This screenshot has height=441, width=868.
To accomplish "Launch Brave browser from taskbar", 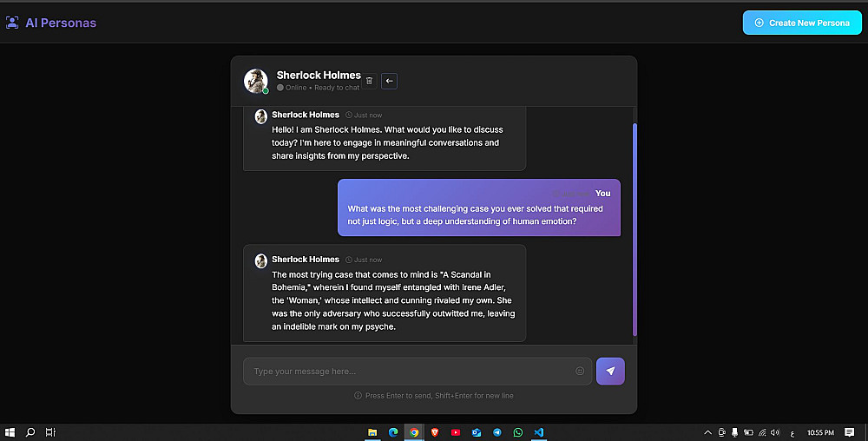I will pyautogui.click(x=435, y=432).
